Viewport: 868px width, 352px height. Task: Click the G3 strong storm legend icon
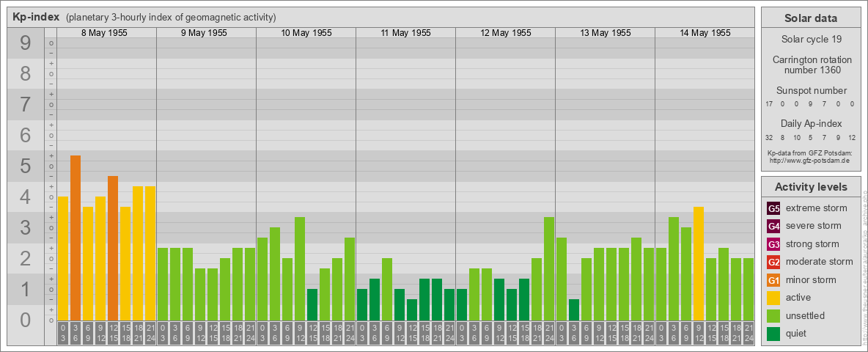coord(773,244)
